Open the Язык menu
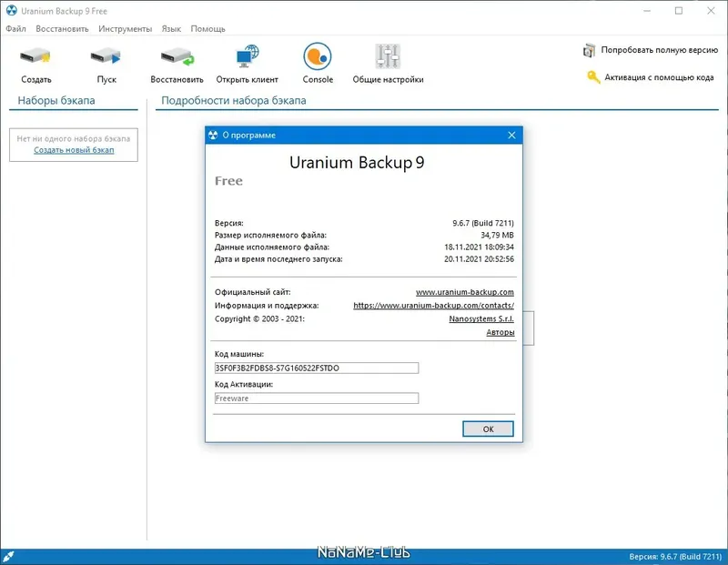The image size is (728, 565). 171,29
